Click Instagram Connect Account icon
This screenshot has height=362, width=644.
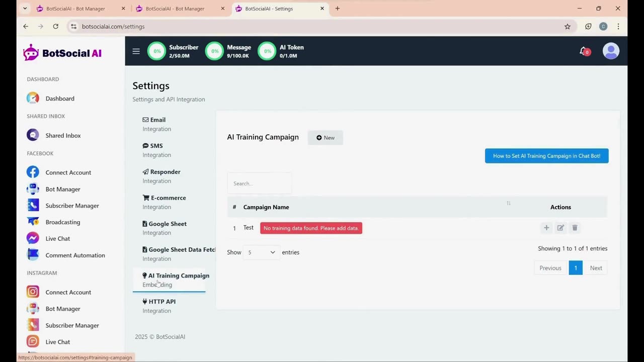point(33,292)
